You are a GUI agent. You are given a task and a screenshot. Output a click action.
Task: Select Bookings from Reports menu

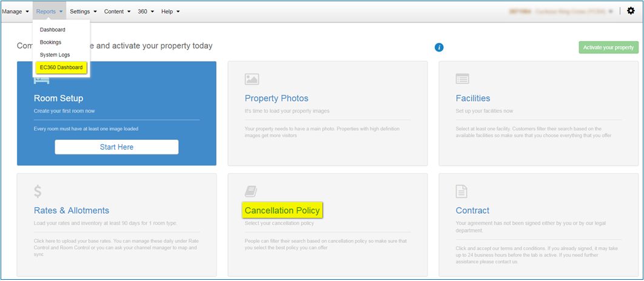click(x=50, y=42)
